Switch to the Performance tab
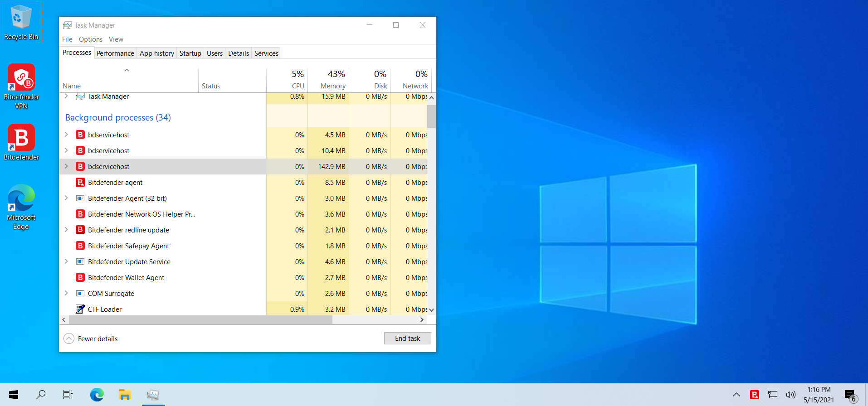 pyautogui.click(x=115, y=53)
